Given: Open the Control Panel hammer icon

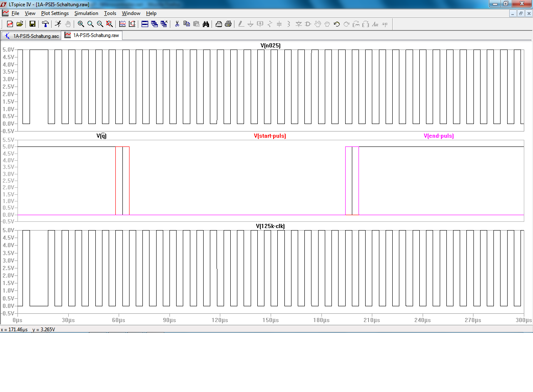Looking at the screenshot, I should click(45, 24).
